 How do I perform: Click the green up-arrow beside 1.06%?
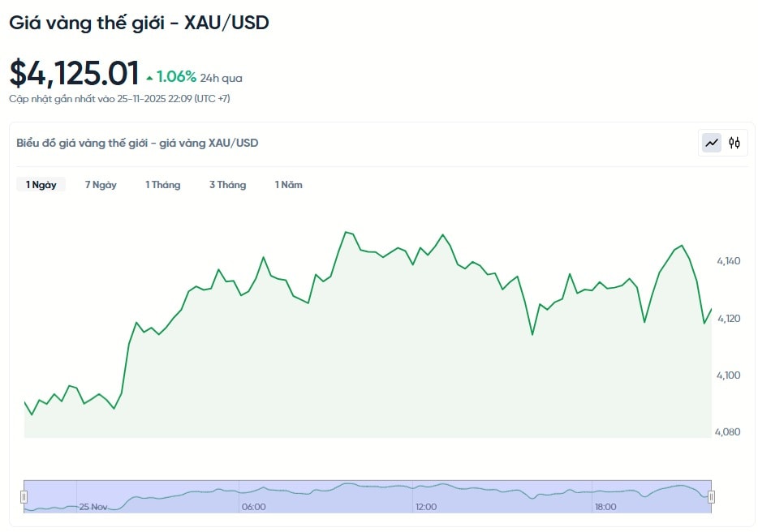[x=149, y=78]
